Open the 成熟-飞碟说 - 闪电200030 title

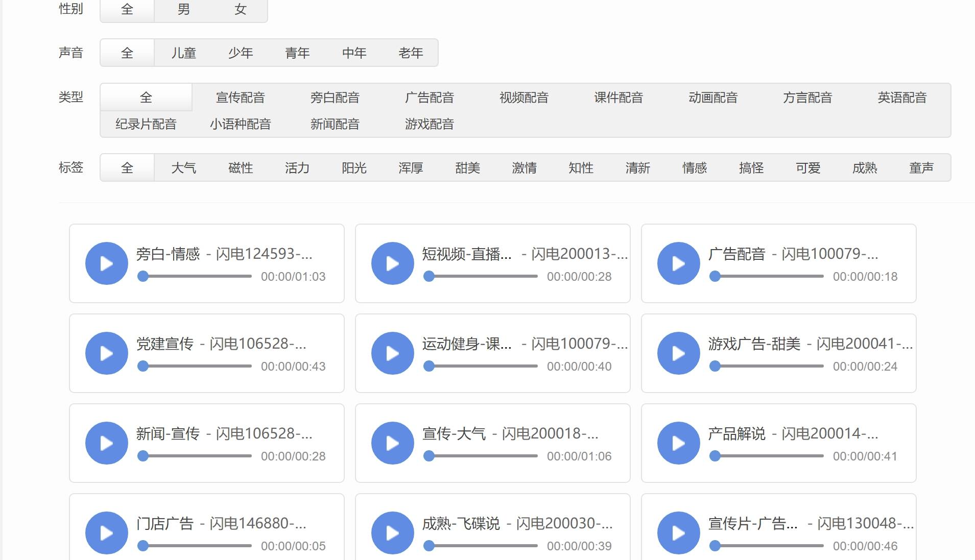tap(517, 523)
